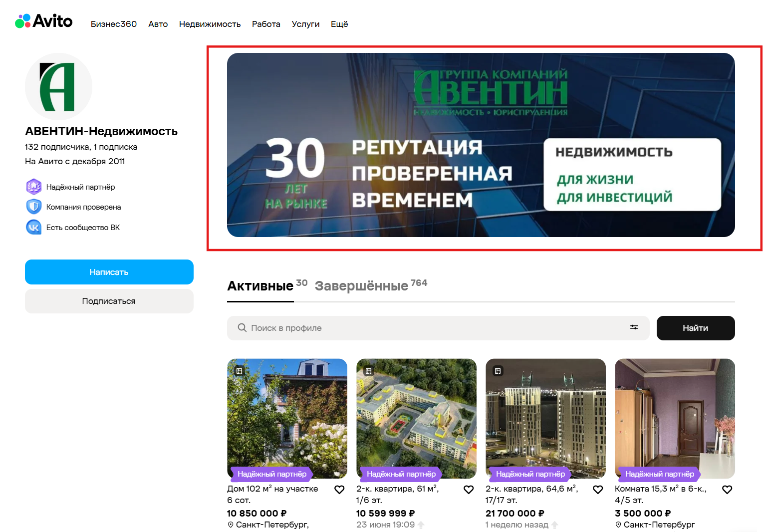
Task: Click the Есть сообщество ВК label
Action: [x=83, y=228]
